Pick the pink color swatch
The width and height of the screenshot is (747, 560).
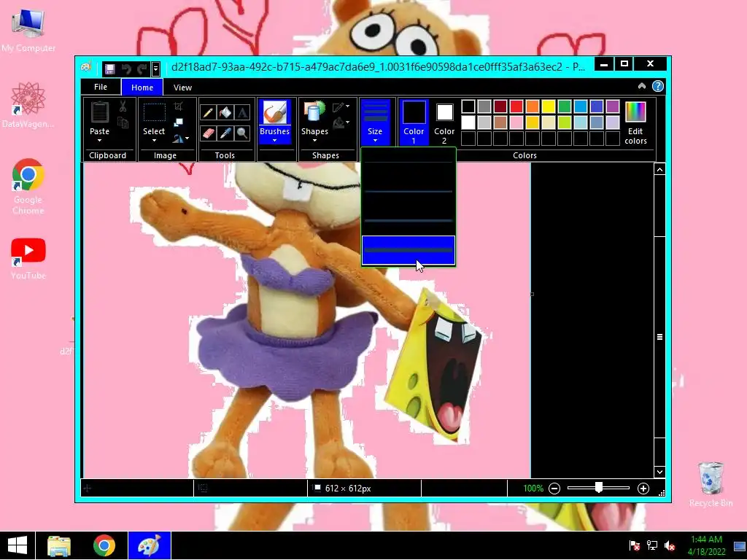pos(516,122)
